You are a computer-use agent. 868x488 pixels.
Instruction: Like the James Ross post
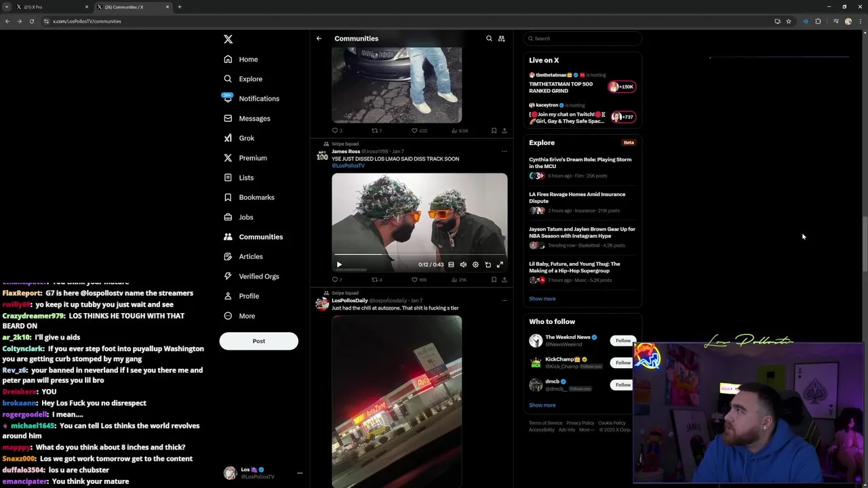(418, 280)
